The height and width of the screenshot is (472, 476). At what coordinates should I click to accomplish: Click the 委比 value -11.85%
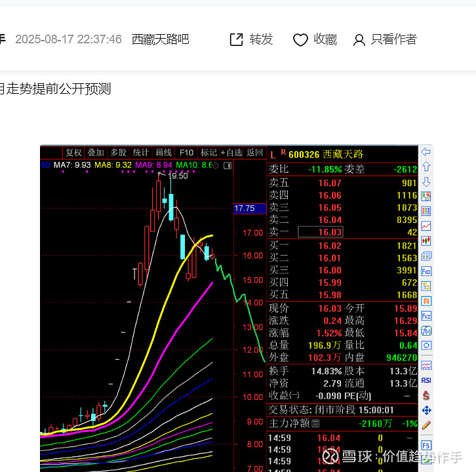point(325,169)
